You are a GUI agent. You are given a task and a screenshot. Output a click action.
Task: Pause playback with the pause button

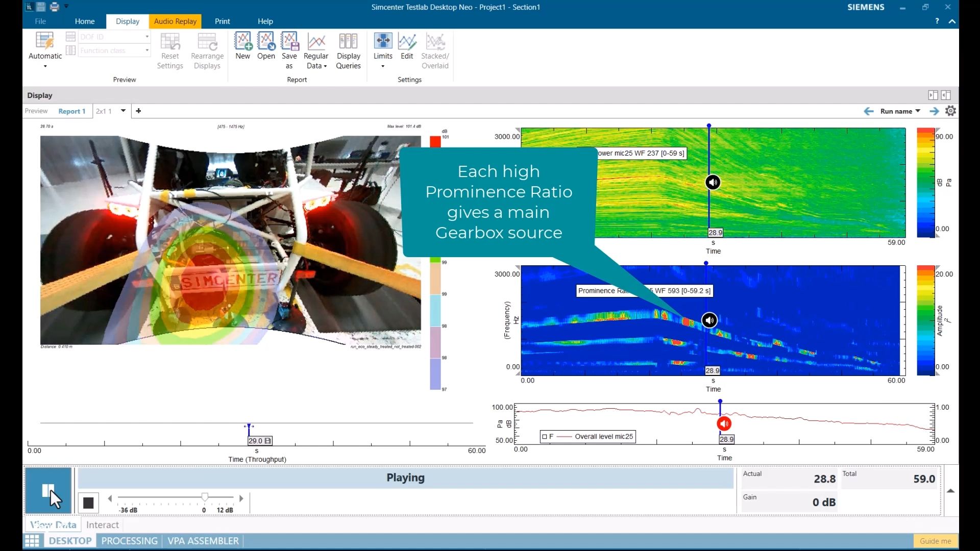[48, 490]
